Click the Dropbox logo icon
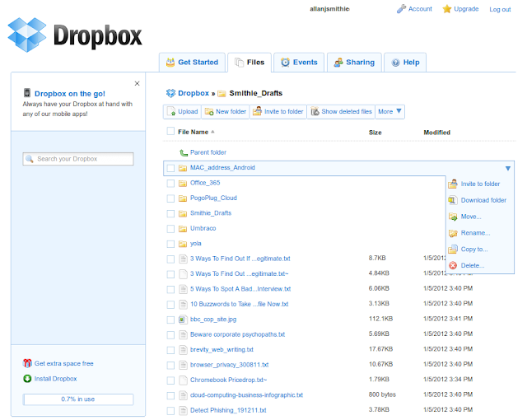The width and height of the screenshot is (527, 420). coord(27,35)
